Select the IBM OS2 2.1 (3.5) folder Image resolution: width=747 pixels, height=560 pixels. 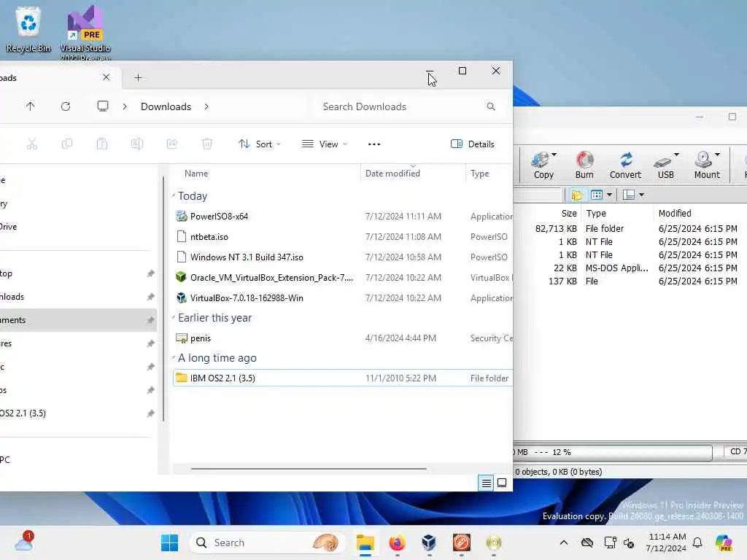click(343, 378)
